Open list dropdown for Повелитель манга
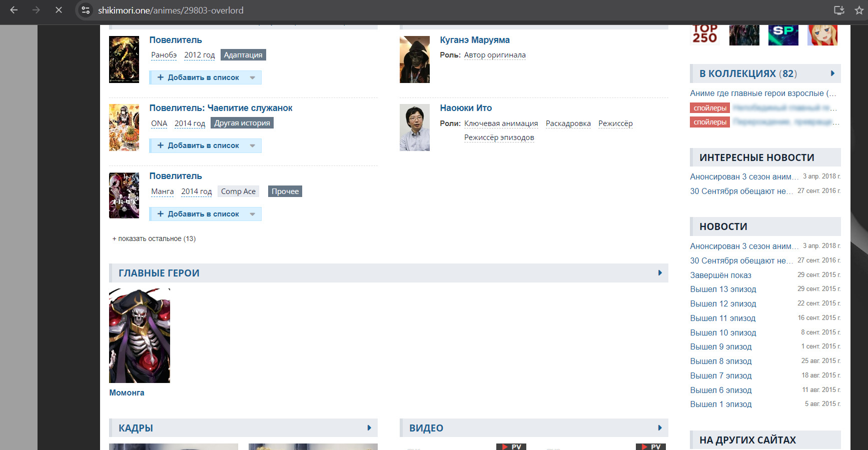 pos(253,214)
